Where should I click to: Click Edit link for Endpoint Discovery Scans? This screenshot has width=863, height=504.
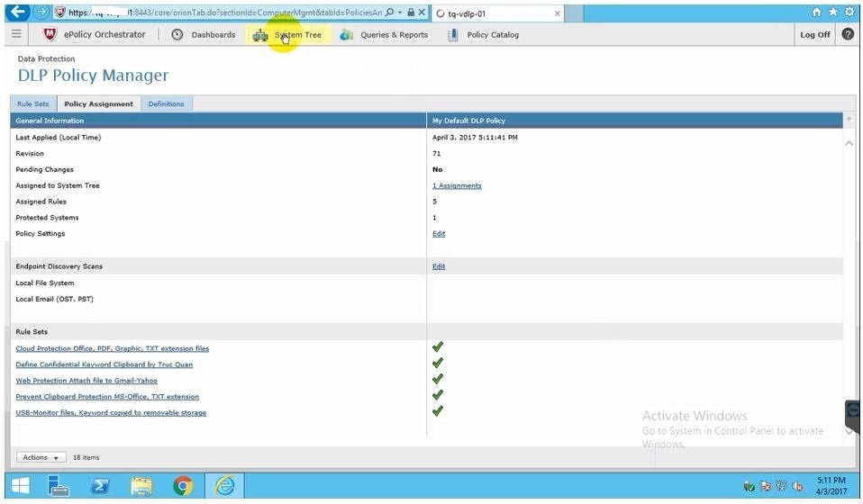[x=439, y=266]
